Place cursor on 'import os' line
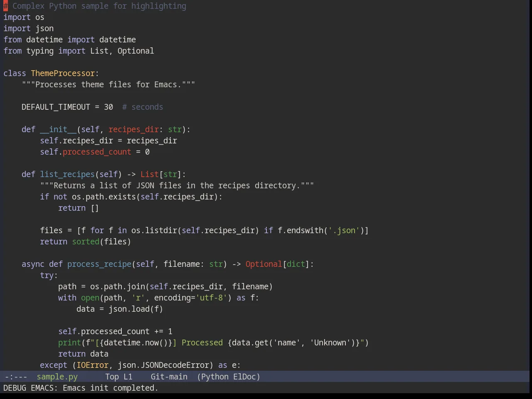The height and width of the screenshot is (399, 532). coord(24,17)
